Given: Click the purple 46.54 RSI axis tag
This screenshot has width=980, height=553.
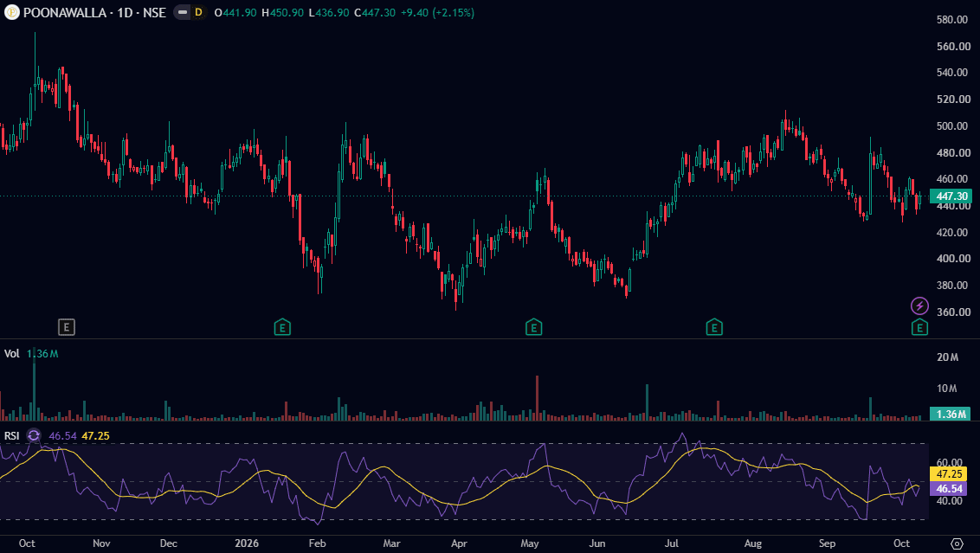Looking at the screenshot, I should [x=950, y=489].
